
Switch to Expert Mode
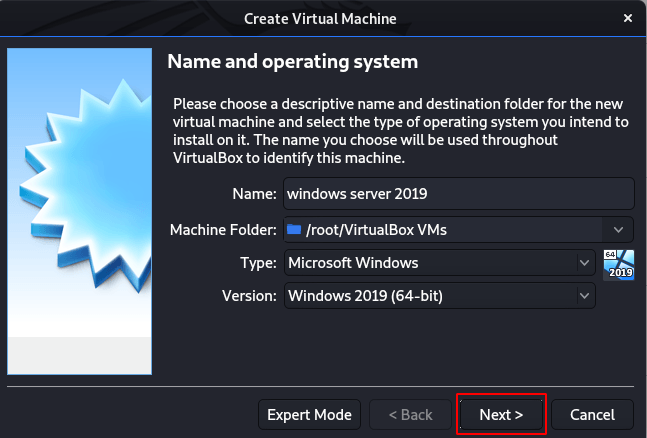[x=310, y=414]
